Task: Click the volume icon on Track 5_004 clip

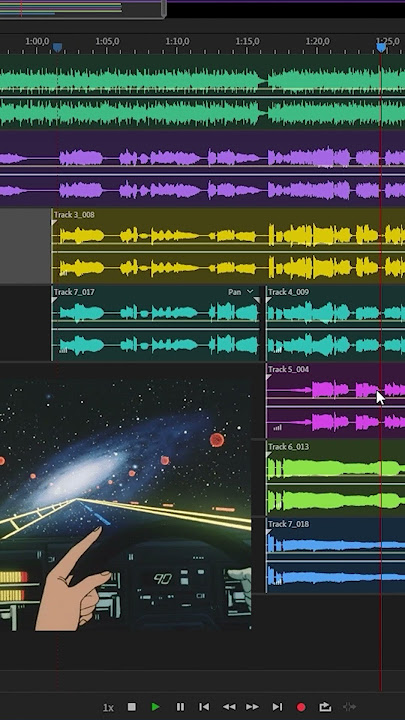Action: coord(278,428)
